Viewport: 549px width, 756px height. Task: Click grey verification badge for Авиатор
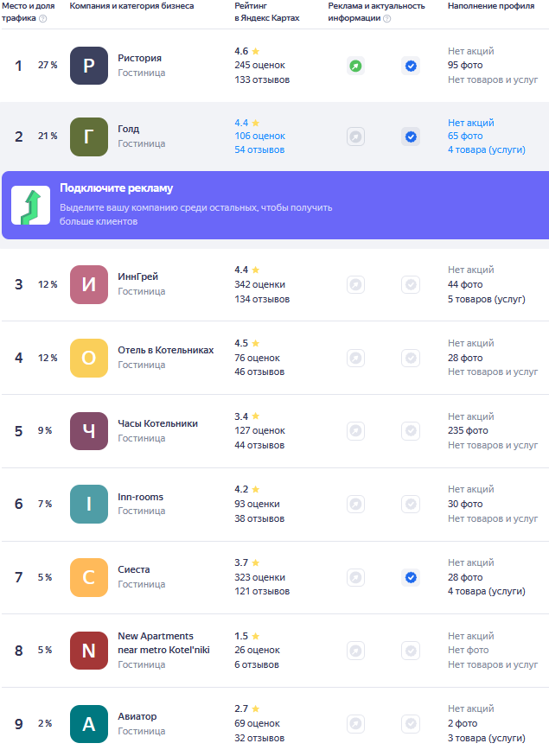point(411,724)
